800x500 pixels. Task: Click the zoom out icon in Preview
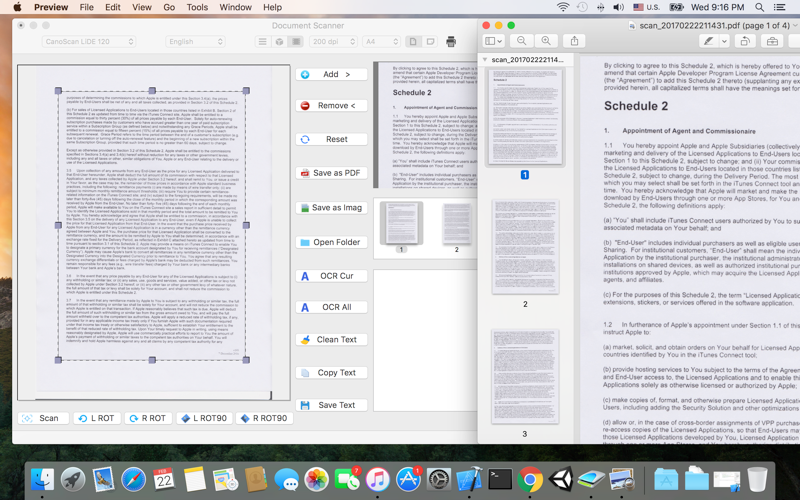[x=521, y=41]
